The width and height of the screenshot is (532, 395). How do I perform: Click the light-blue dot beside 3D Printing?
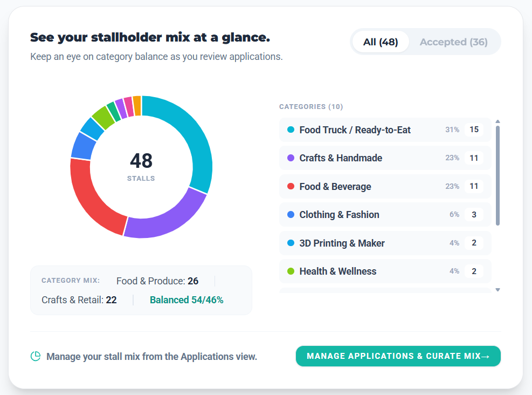[291, 243]
